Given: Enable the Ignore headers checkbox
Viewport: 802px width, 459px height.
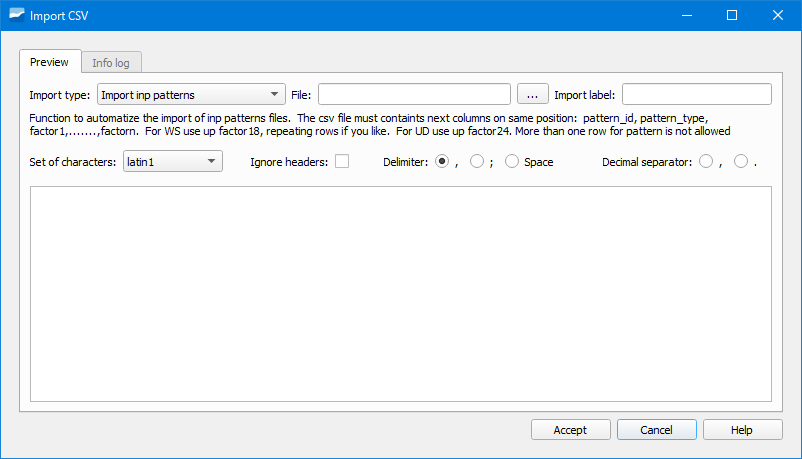Looking at the screenshot, I should coord(342,161).
